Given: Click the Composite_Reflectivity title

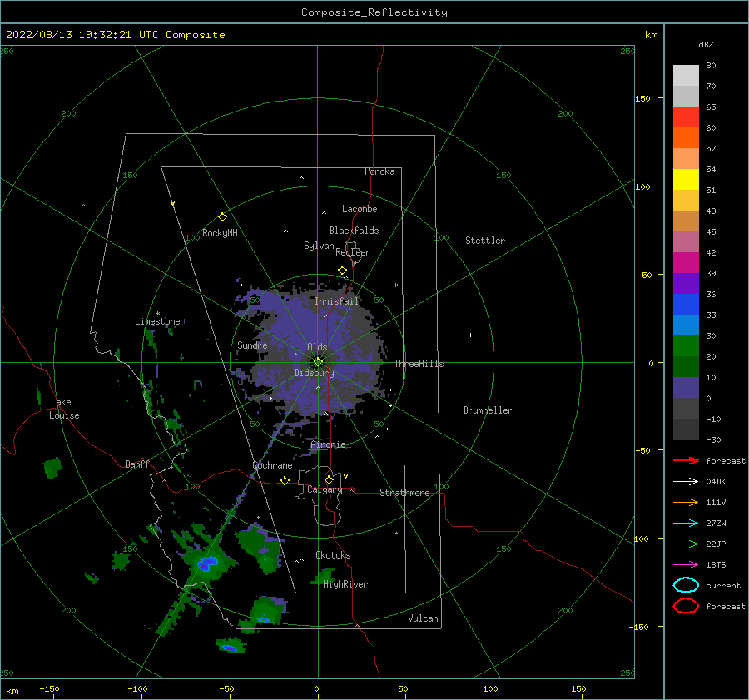Looking at the screenshot, I should tap(374, 12).
